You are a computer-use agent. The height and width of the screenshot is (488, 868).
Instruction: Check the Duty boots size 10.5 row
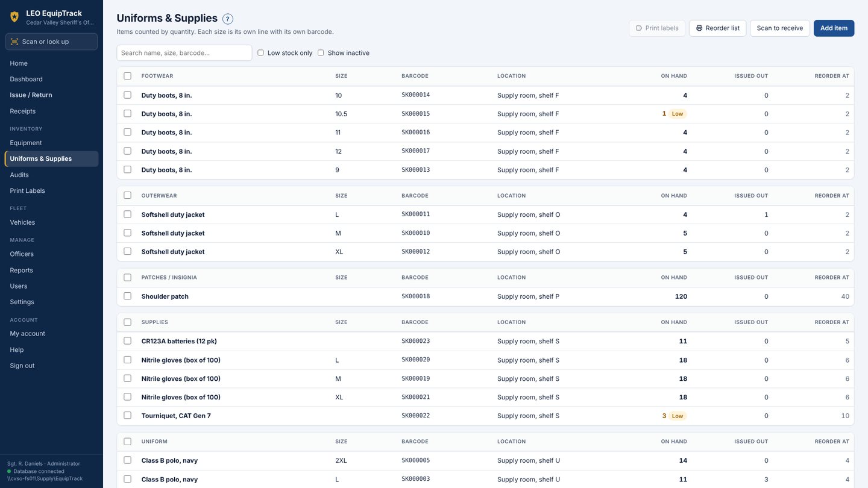(127, 113)
